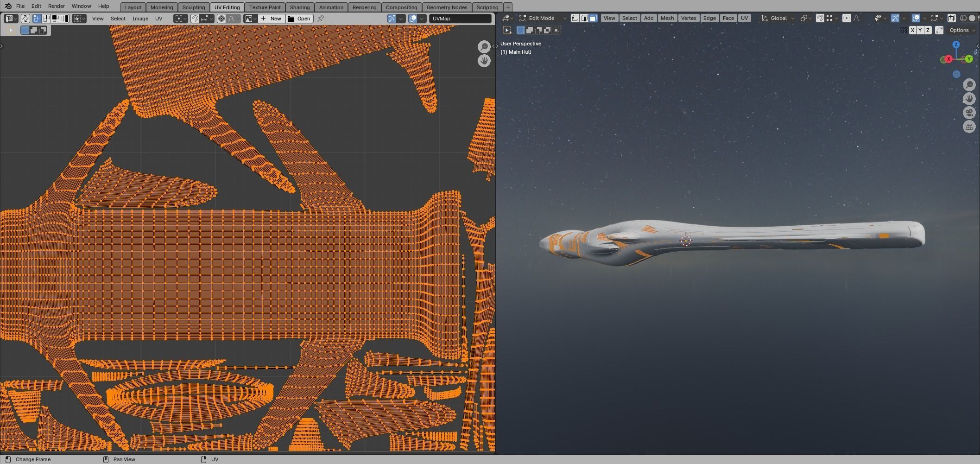Open UV editor overlays dropdown arrow

422,19
